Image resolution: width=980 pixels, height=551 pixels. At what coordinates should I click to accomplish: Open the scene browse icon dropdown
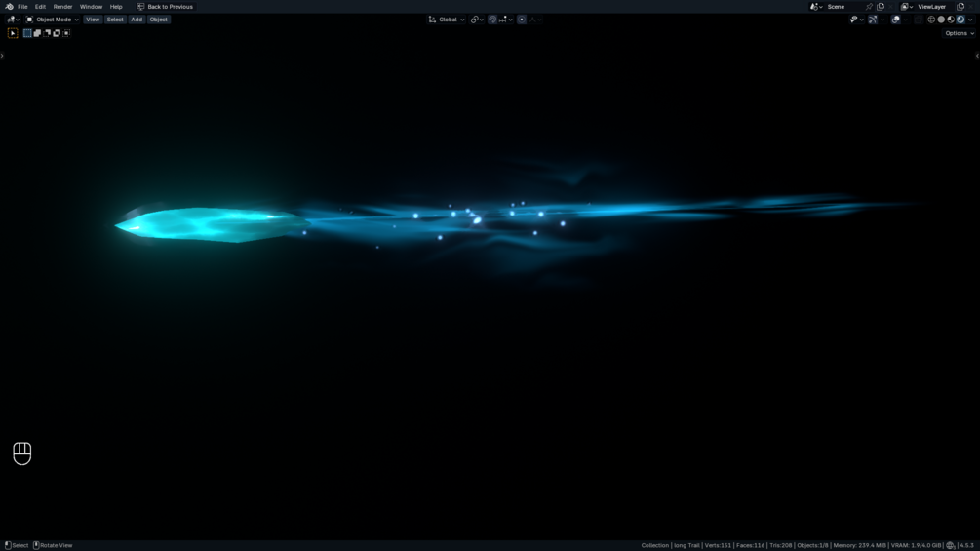[x=816, y=6]
